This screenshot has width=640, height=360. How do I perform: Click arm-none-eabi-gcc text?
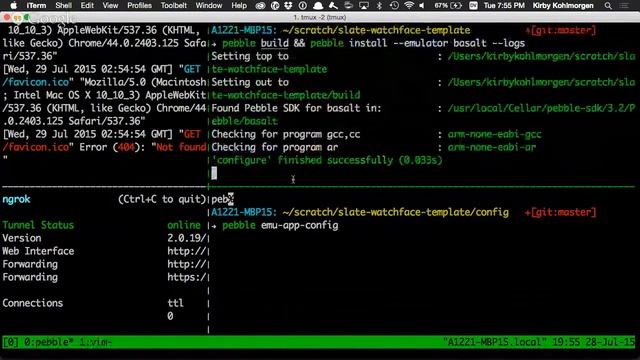point(494,134)
